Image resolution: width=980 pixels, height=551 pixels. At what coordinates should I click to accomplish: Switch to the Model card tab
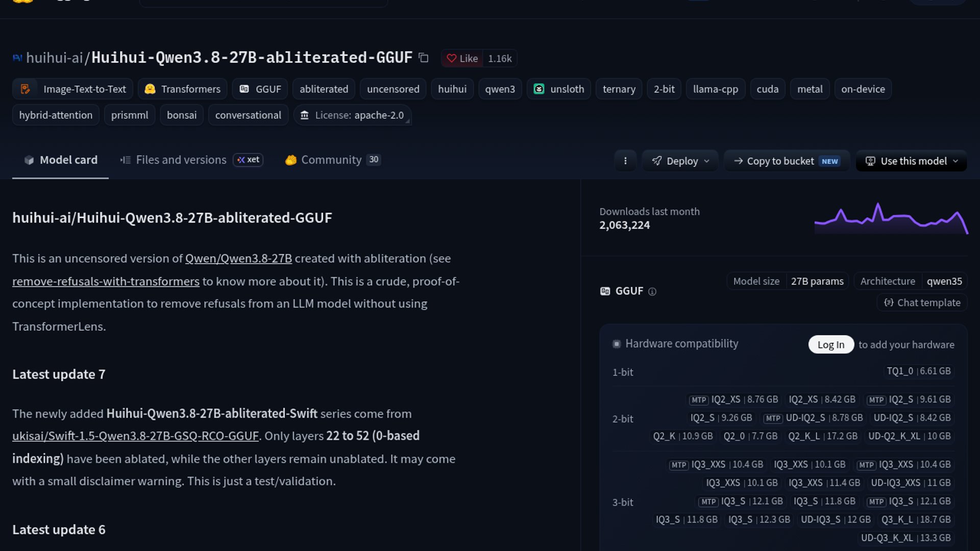point(60,160)
